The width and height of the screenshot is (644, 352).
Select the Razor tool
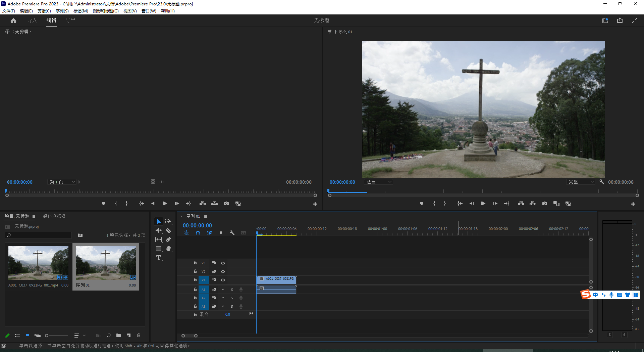coord(169,231)
